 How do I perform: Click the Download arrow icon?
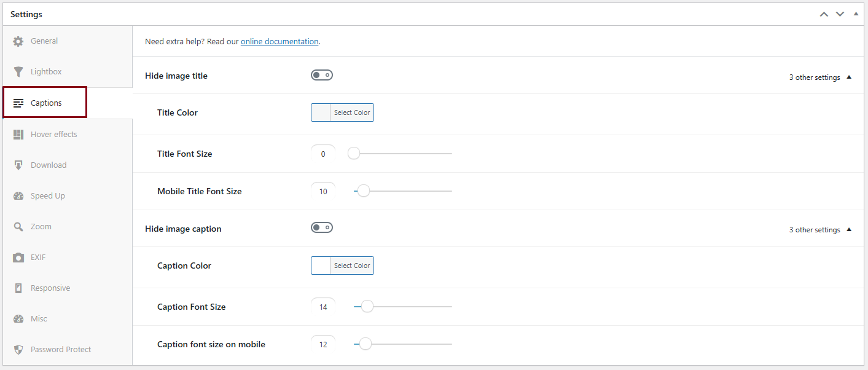coord(18,165)
